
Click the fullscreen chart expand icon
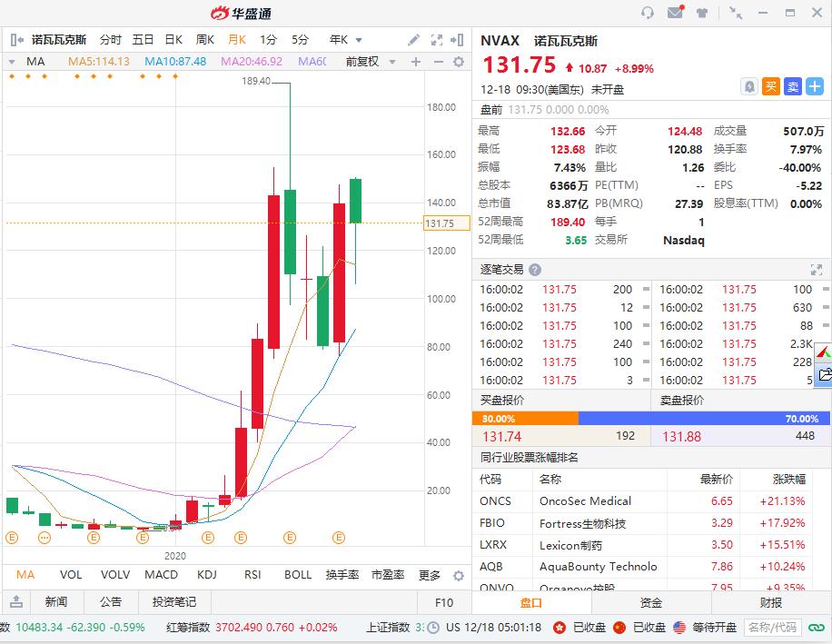click(x=437, y=40)
